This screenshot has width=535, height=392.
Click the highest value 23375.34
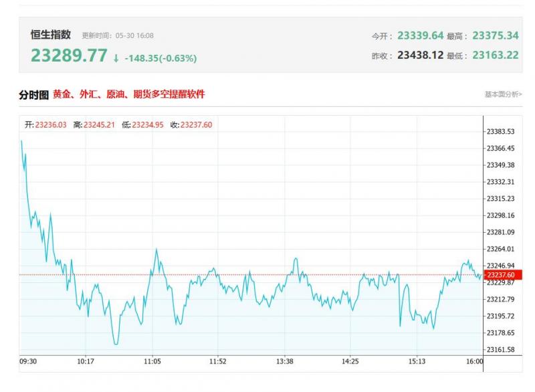[496, 35]
